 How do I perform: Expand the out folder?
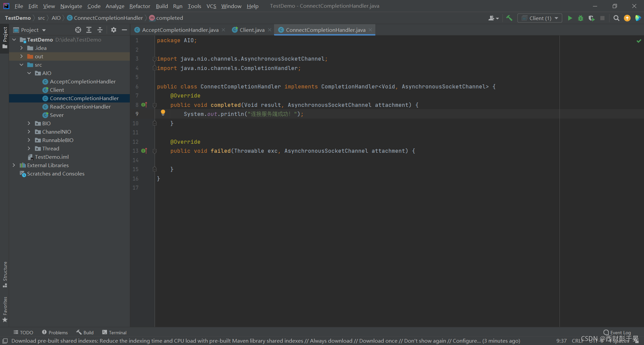pos(22,56)
